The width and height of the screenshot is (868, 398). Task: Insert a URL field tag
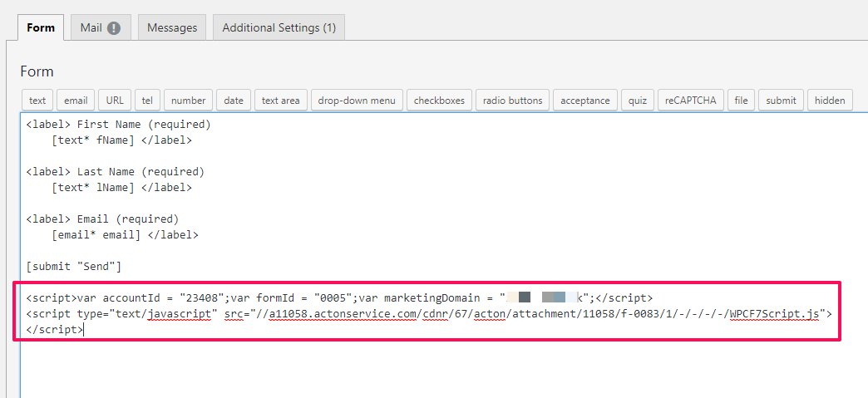pos(115,101)
